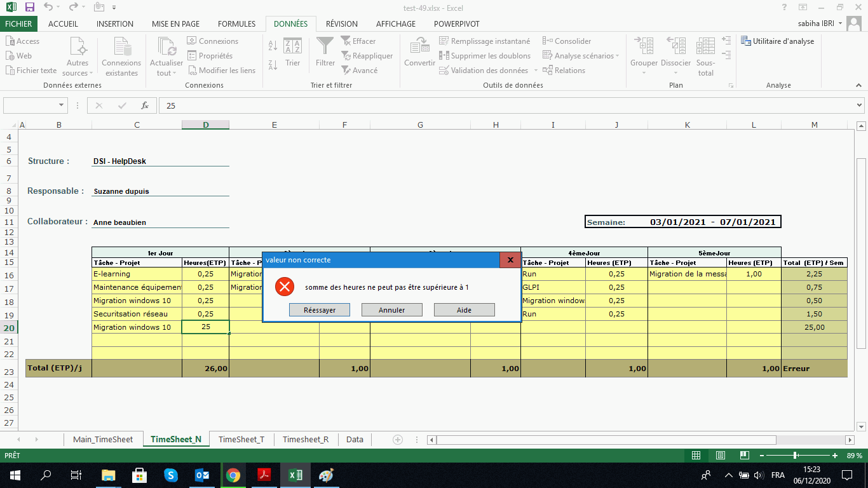Click the Filtrer funnel icon

click(325, 47)
